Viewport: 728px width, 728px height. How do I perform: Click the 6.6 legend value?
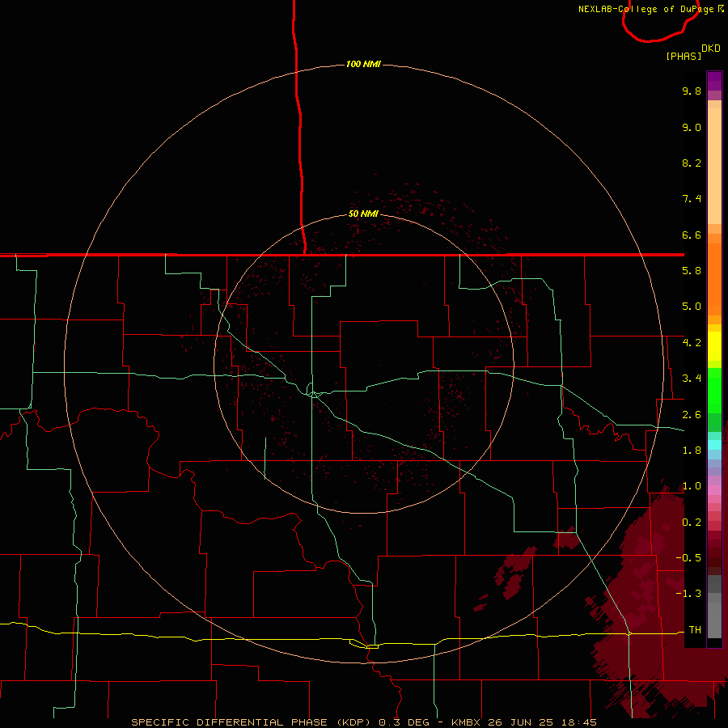692,235
